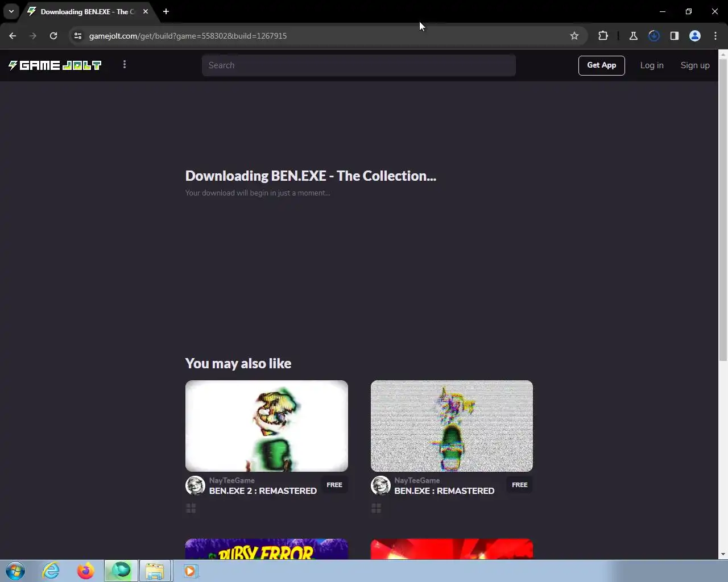The image size is (728, 582).
Task: Open BEN.EXE 2 : REMASTERED thumbnail
Action: click(267, 426)
